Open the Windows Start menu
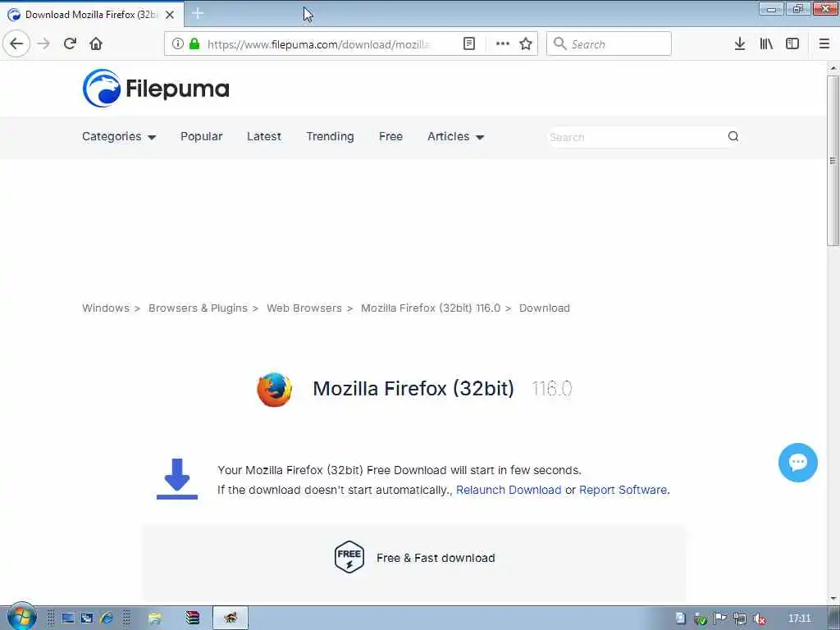Image resolution: width=840 pixels, height=630 pixels. pos(21,617)
